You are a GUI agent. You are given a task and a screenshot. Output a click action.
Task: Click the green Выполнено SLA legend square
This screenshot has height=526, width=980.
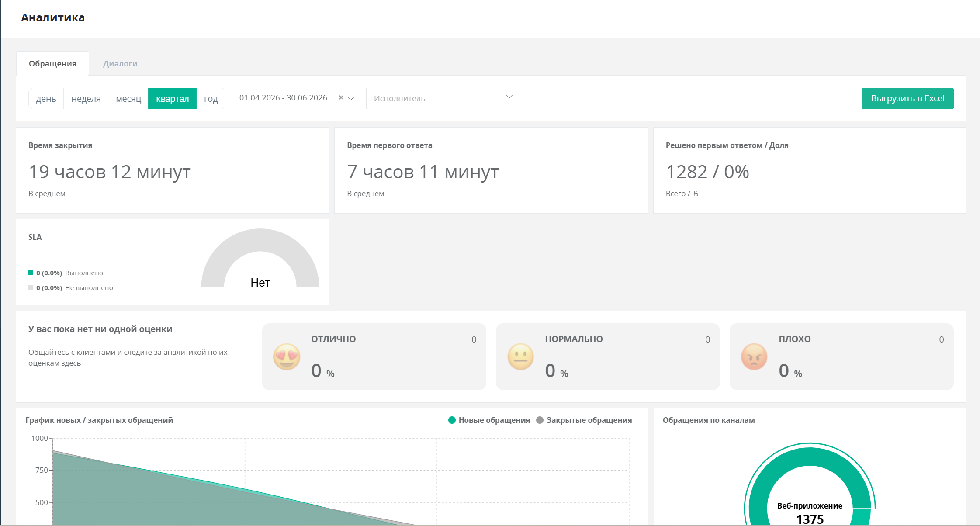31,273
